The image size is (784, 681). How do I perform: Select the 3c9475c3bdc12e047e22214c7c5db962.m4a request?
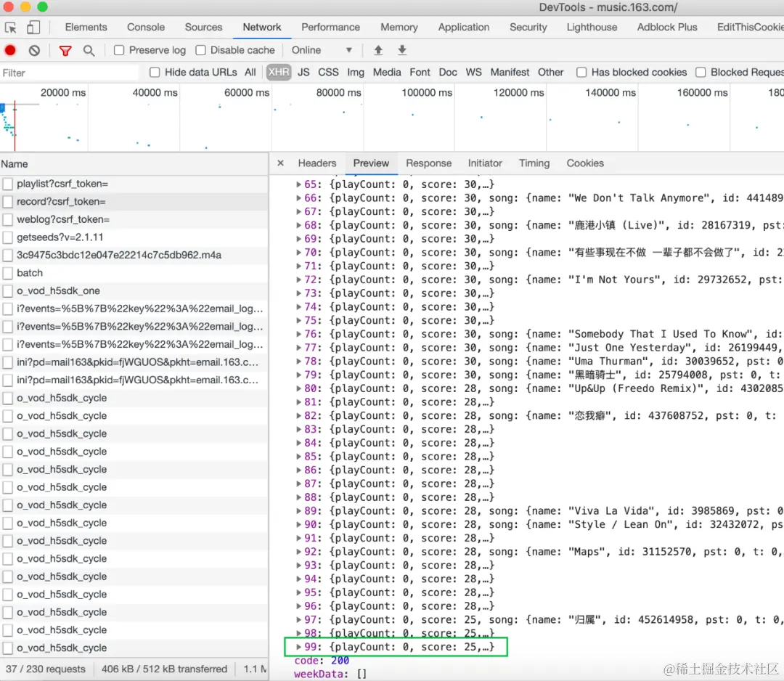[134, 256]
